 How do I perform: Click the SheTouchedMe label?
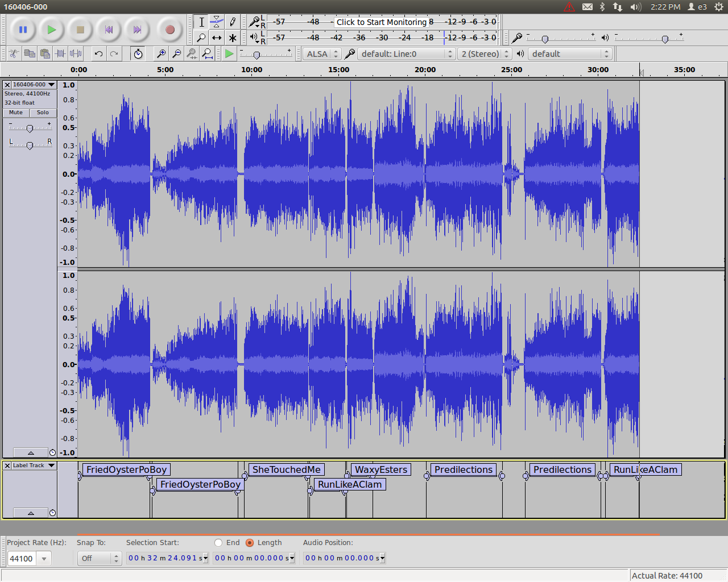[x=286, y=469]
